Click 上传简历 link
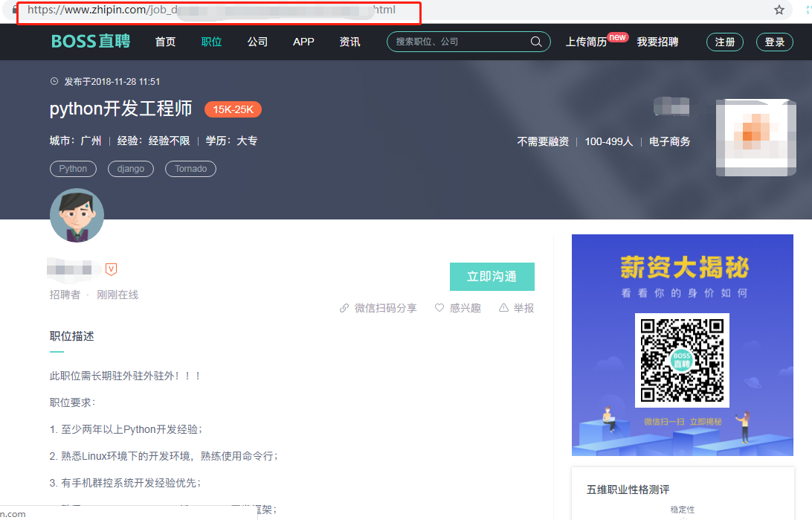Screen dimensions: 812x520 click(x=586, y=42)
